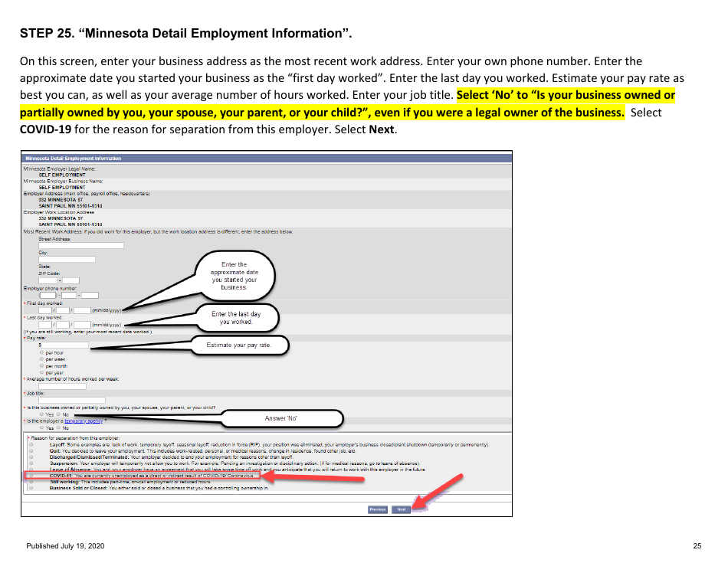This screenshot has height=563, width=728.
Task: Click the Next button
Action: click(402, 509)
